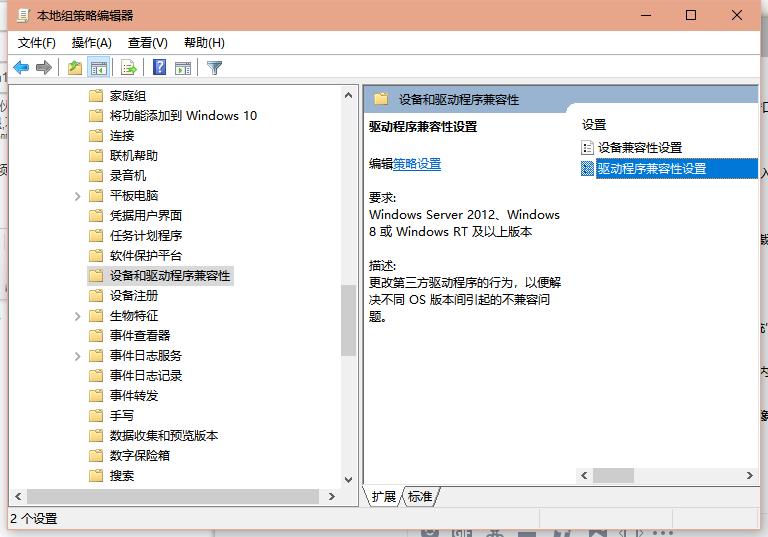Select the 联机帮助 folder
This screenshot has width=768, height=537.
(134, 156)
